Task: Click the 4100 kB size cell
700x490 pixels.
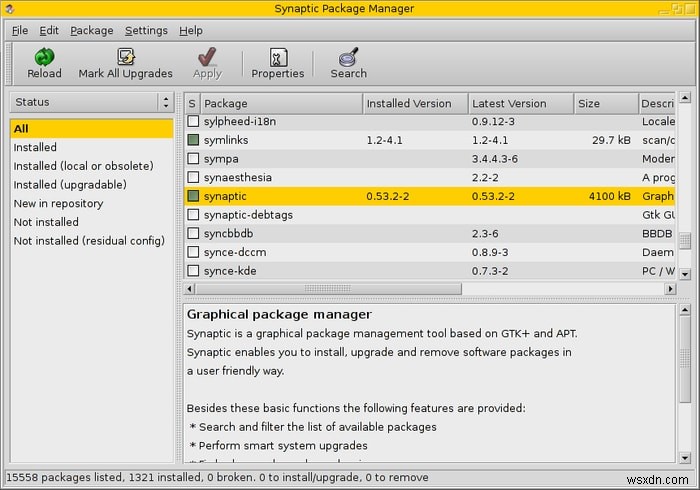Action: pyautogui.click(x=609, y=196)
